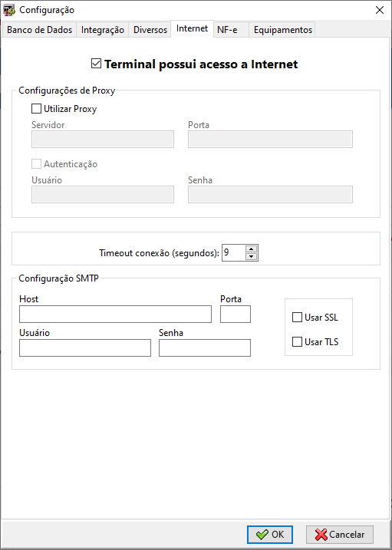Click the Timeout conexão value field
This screenshot has height=550, width=392.
click(x=233, y=252)
